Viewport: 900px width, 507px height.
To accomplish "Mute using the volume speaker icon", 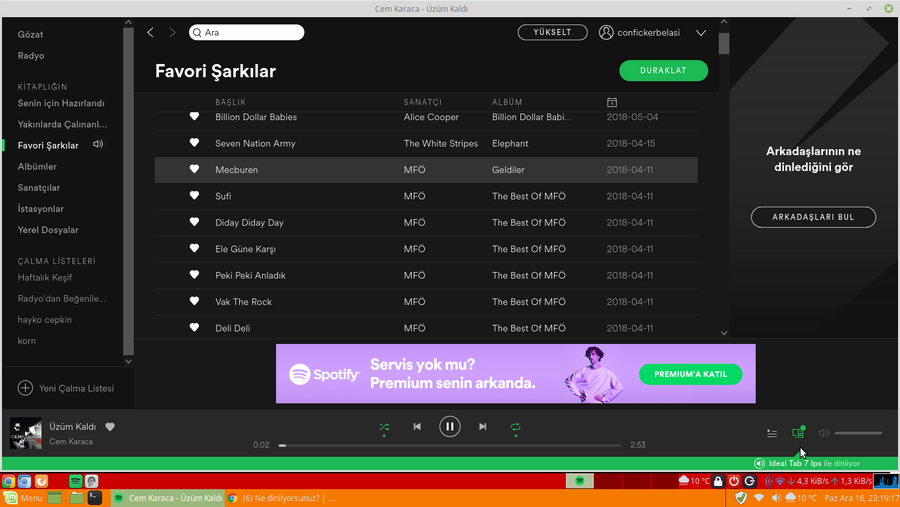I will [x=824, y=433].
